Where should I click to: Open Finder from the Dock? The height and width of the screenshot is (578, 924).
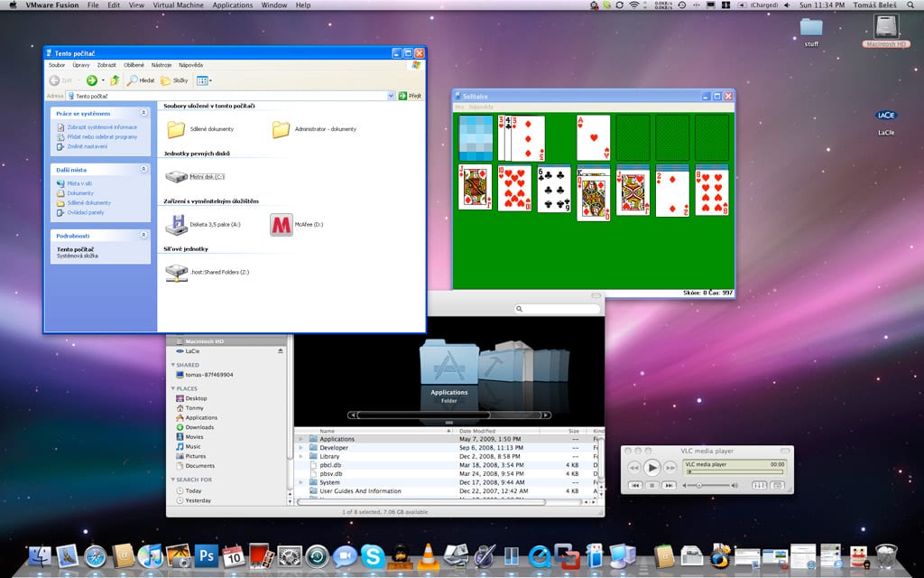[x=40, y=555]
